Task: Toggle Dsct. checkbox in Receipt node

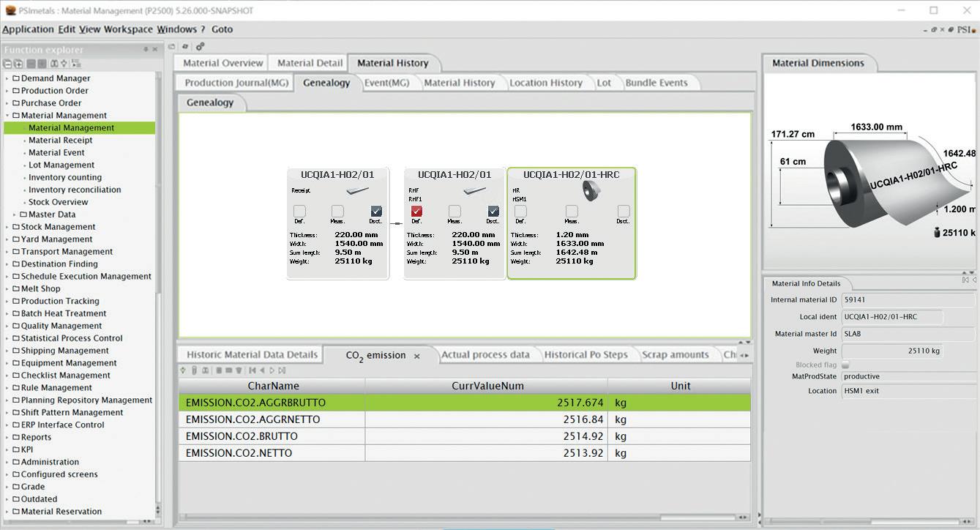Action: coord(376,212)
